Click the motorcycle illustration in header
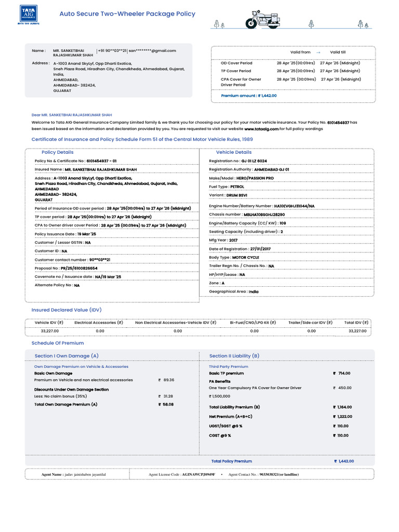Viewport: 399px width, 532px height. tap(263, 19)
